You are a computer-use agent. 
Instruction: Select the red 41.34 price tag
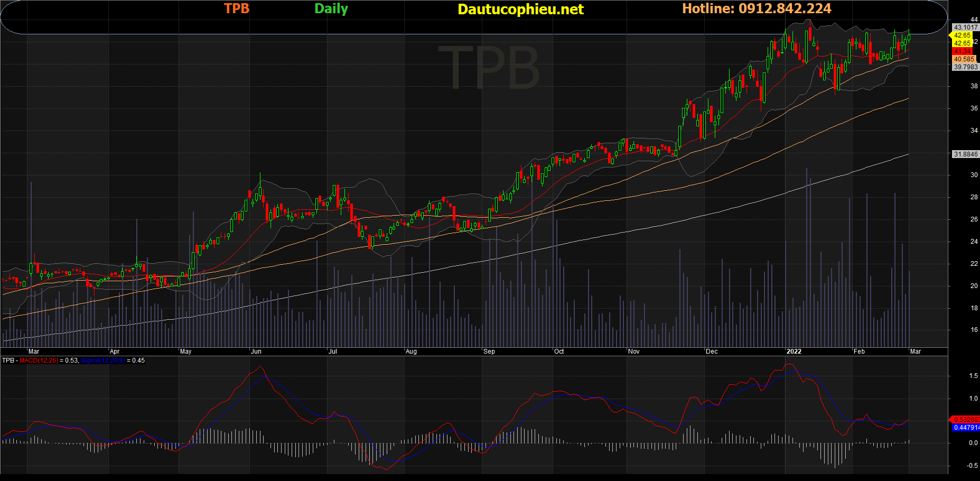click(x=962, y=51)
